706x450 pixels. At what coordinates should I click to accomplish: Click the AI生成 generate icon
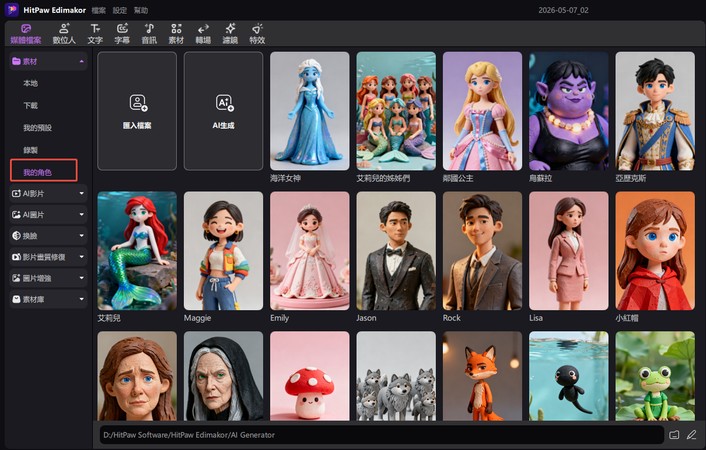(x=224, y=103)
